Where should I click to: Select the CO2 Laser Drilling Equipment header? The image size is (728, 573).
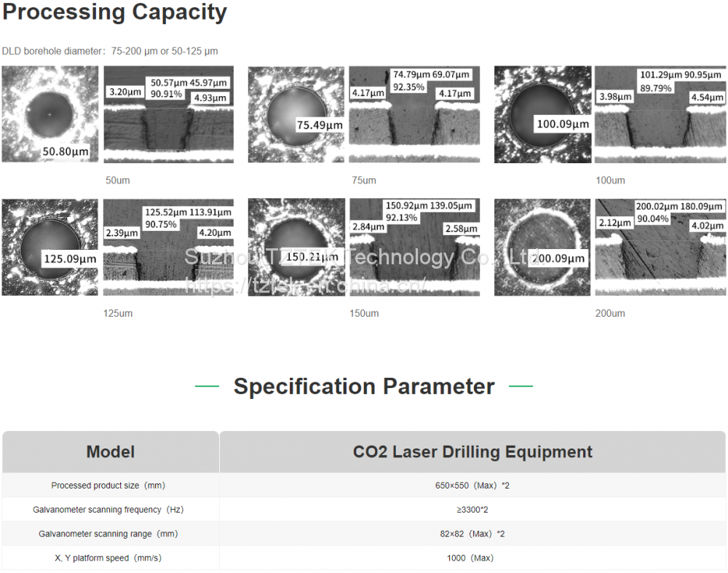click(472, 451)
